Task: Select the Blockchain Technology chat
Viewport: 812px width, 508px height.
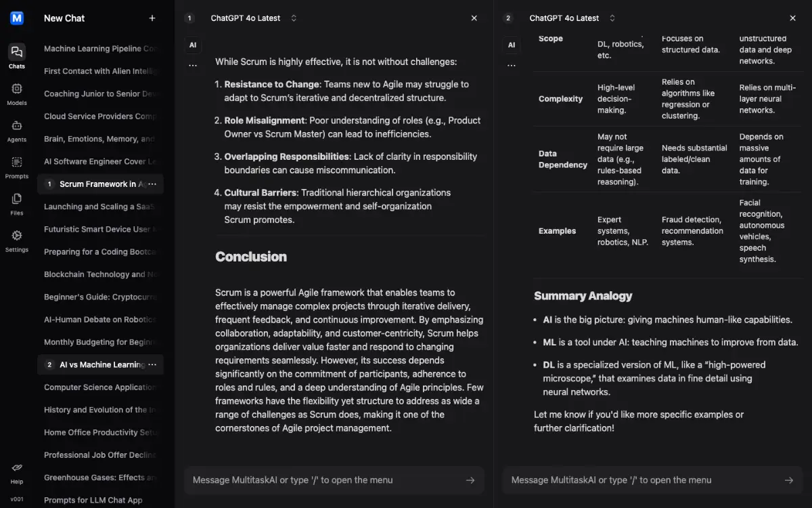Action: pyautogui.click(x=100, y=274)
